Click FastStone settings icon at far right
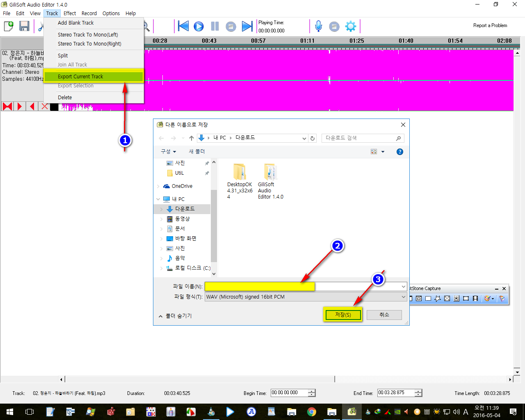 [502, 299]
